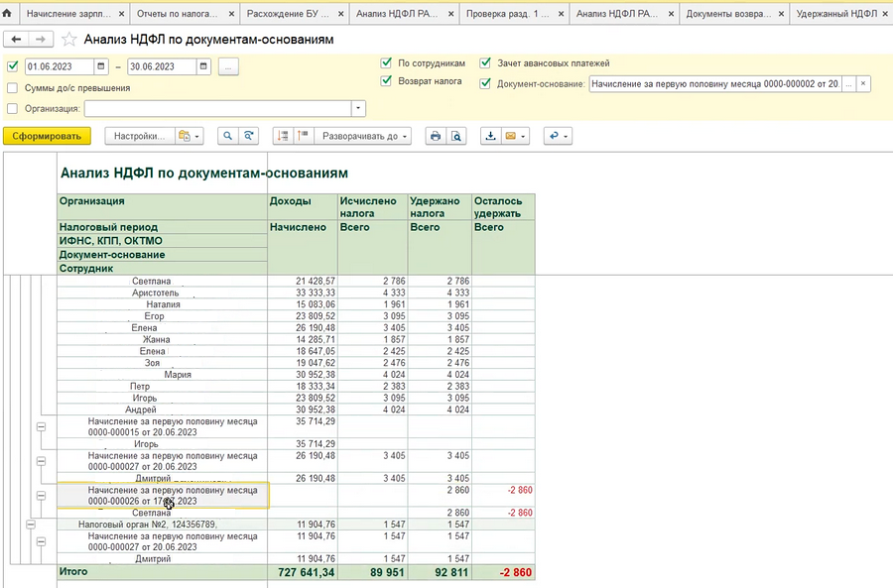
Task: Collapse the document 0000-000015 group
Action: [41, 427]
